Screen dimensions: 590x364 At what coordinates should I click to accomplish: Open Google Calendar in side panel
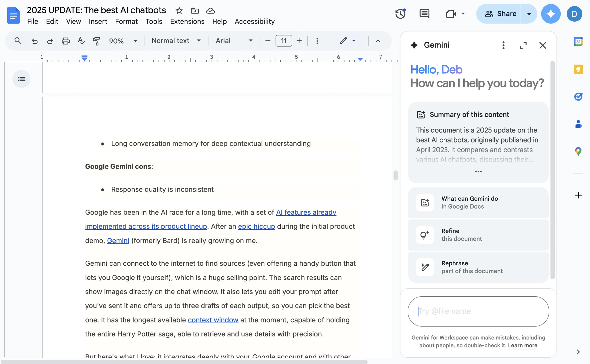tap(578, 42)
